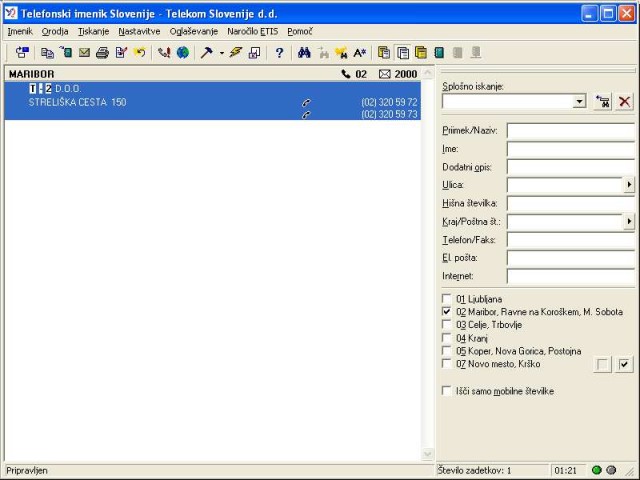The width and height of the screenshot is (640, 480).
Task: Click the binoculars search icon
Action: tap(304, 52)
